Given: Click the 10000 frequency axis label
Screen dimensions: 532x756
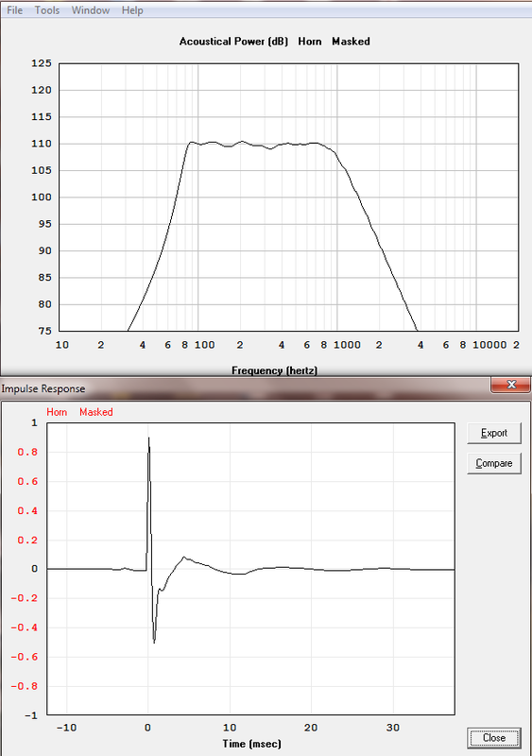Looking at the screenshot, I should (x=489, y=345).
